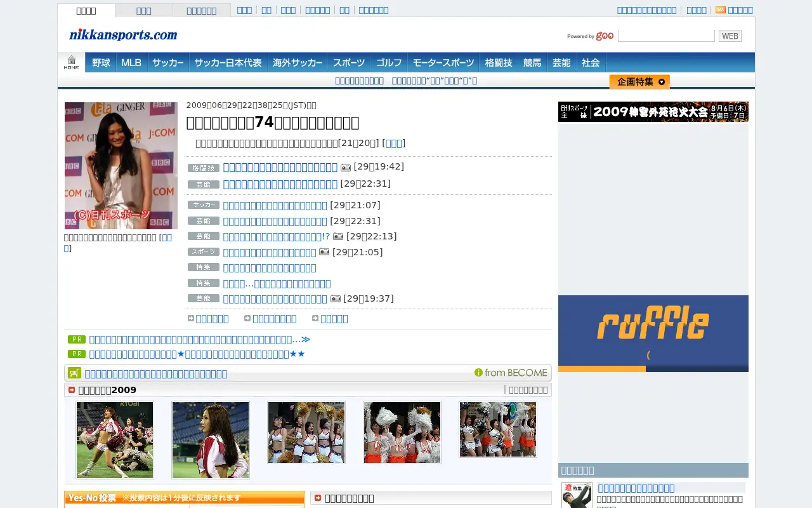Click camera icon beside the 22:13 timestamp
Image resolution: width=812 pixels, height=508 pixels.
pos(338,236)
